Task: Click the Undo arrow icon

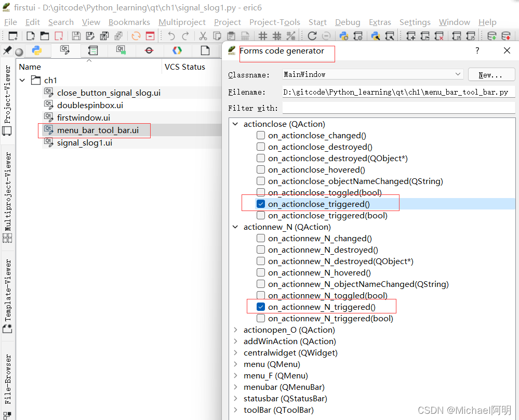Action: (x=171, y=36)
